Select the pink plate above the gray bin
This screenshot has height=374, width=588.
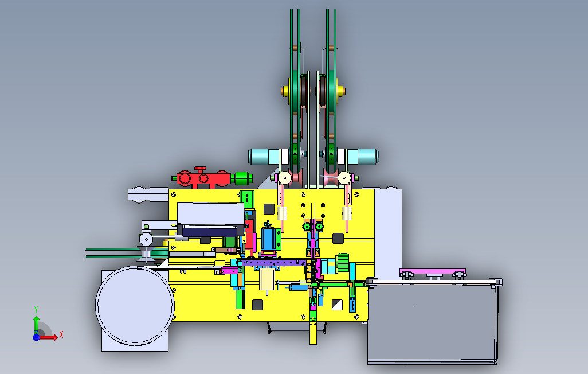click(433, 271)
